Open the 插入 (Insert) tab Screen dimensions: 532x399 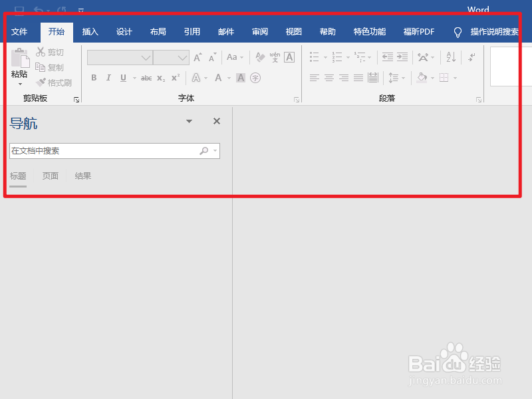point(90,32)
